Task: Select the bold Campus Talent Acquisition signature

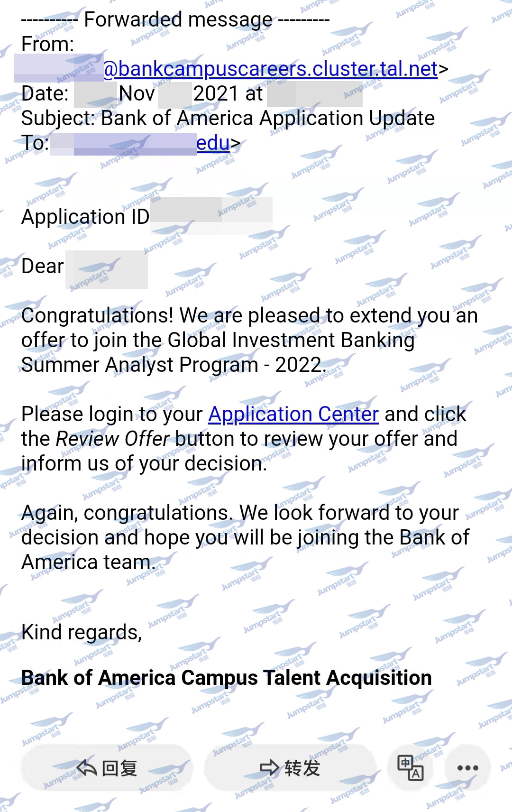Action: (227, 678)
